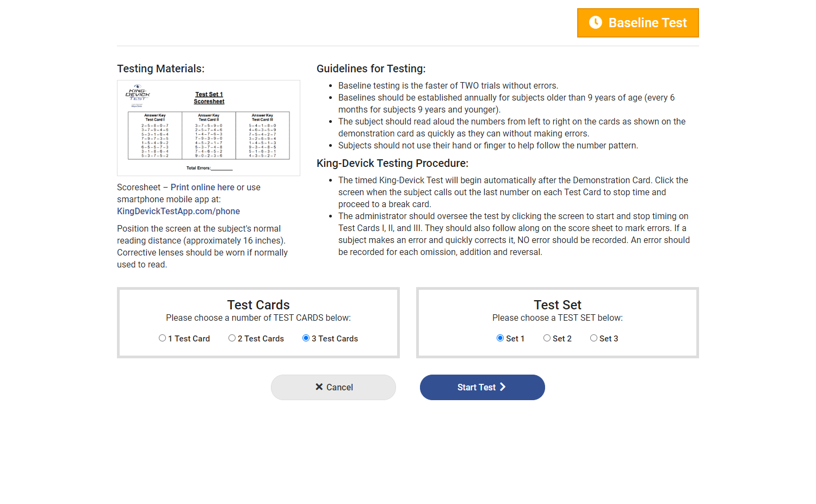
Task: Visit KingDevickTestApp.com/phone link
Action: pos(178,211)
